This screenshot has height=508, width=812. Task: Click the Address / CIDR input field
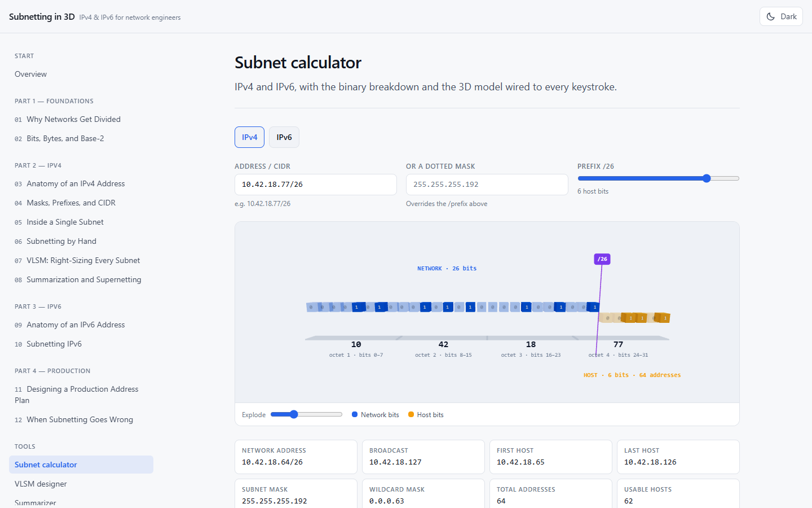(x=316, y=185)
